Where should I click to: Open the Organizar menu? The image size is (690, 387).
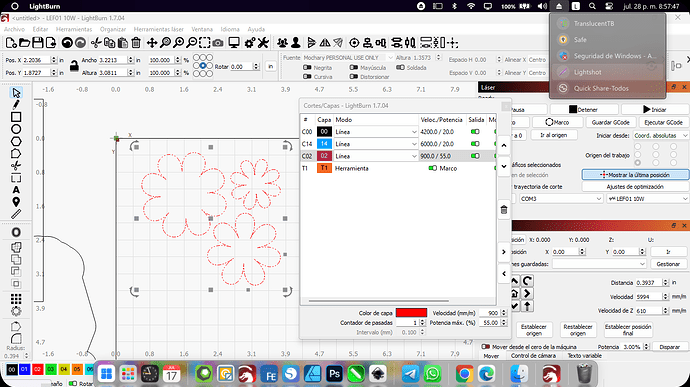(x=113, y=29)
